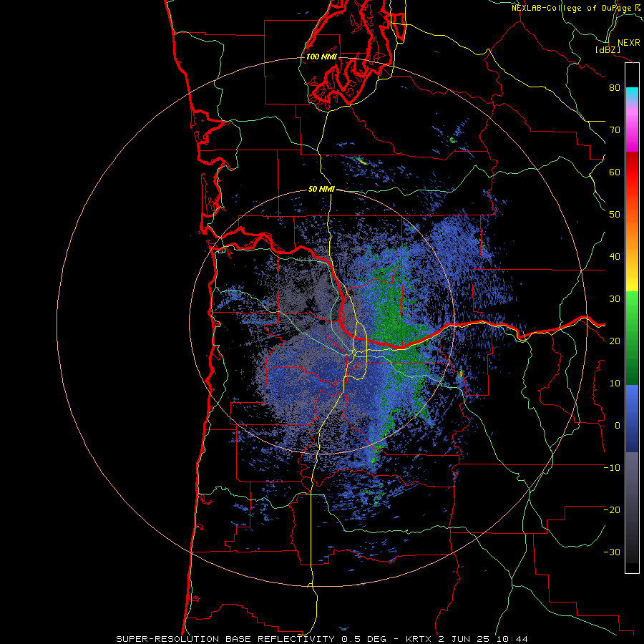Click the 70 value on the dBZ scale
Viewport: 644px width, 644px height.
tap(615, 130)
